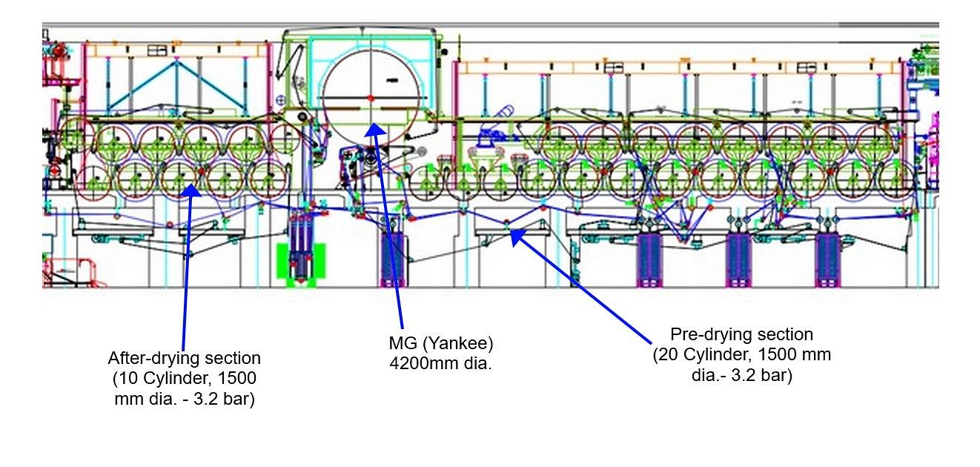The image size is (980, 467).
Task: Click the arrowhead pointing at the after-drying cylinder
Action: pyautogui.click(x=191, y=191)
